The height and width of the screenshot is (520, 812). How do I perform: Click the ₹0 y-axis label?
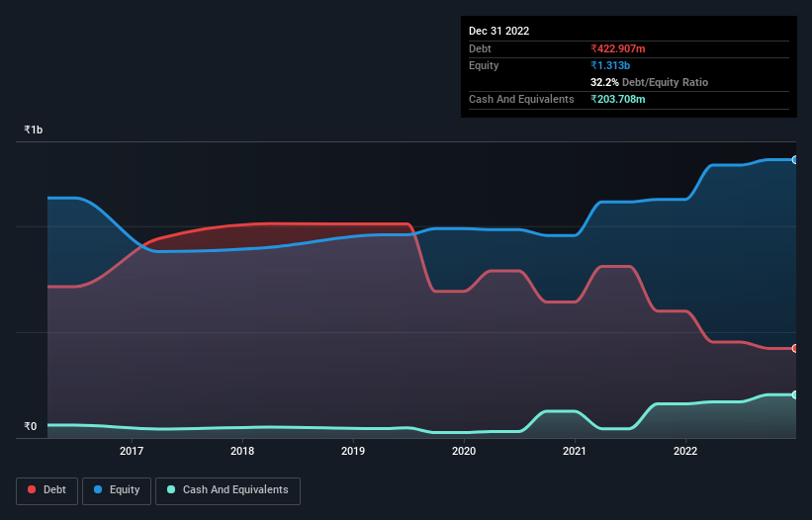coord(31,426)
